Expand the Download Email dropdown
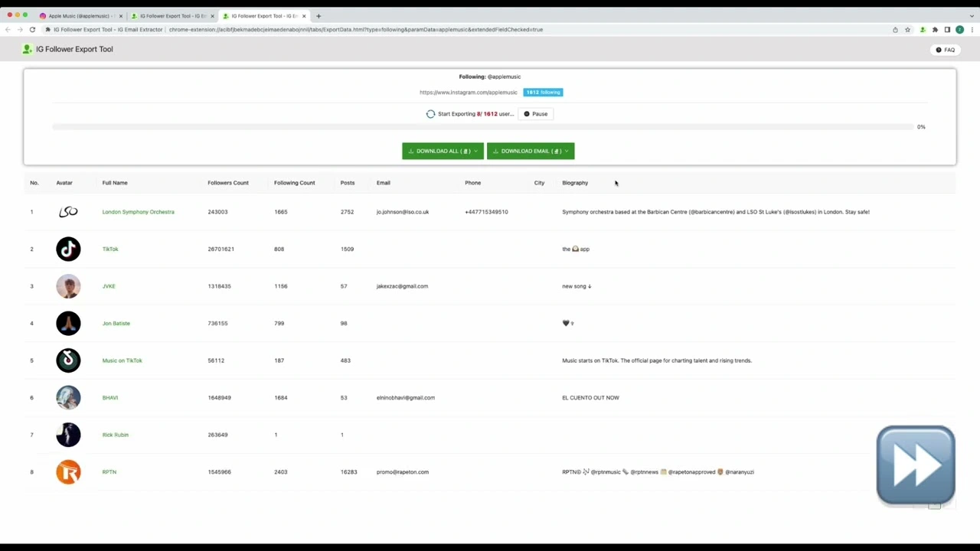This screenshot has height=551, width=980. pos(530,151)
